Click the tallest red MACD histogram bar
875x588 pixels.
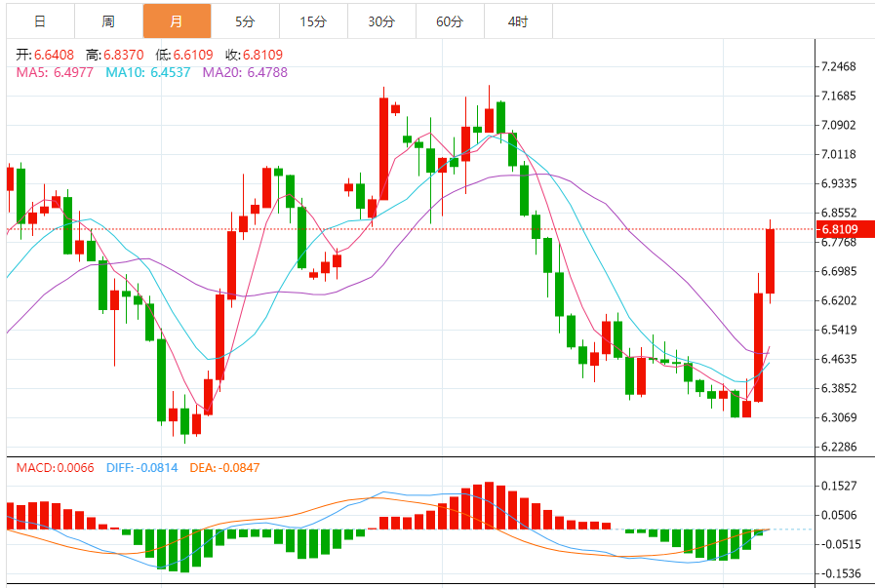[x=490, y=505]
